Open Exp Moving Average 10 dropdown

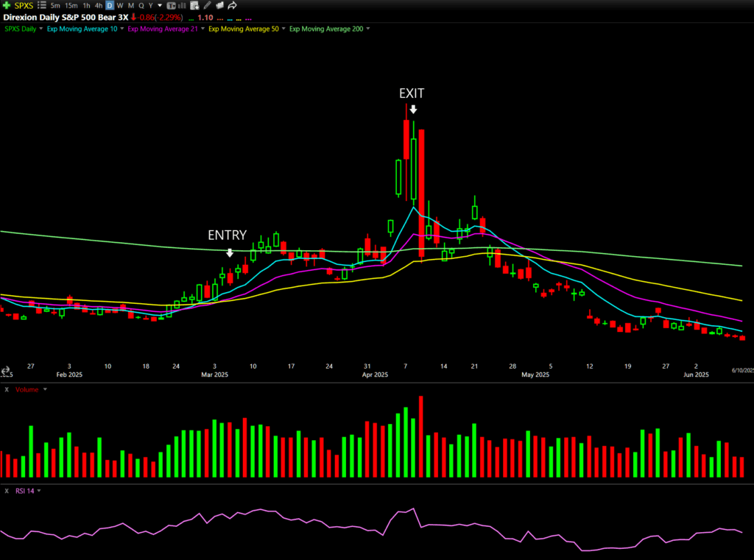(x=122, y=29)
